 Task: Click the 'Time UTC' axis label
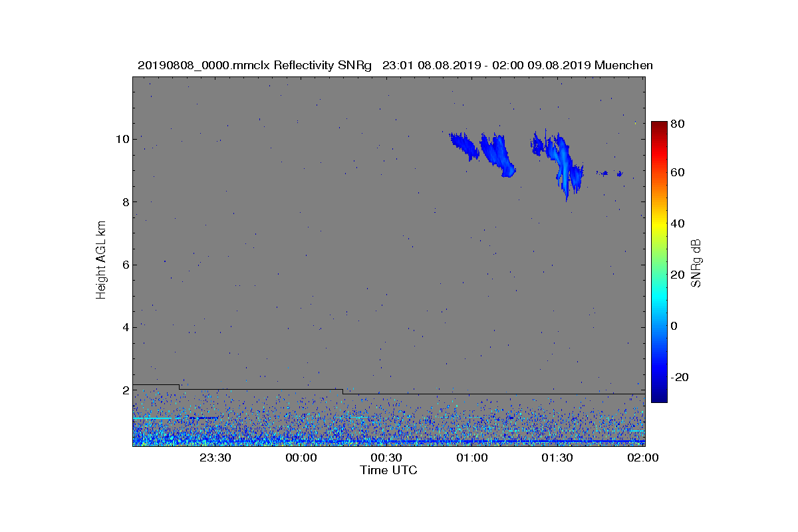pos(388,470)
